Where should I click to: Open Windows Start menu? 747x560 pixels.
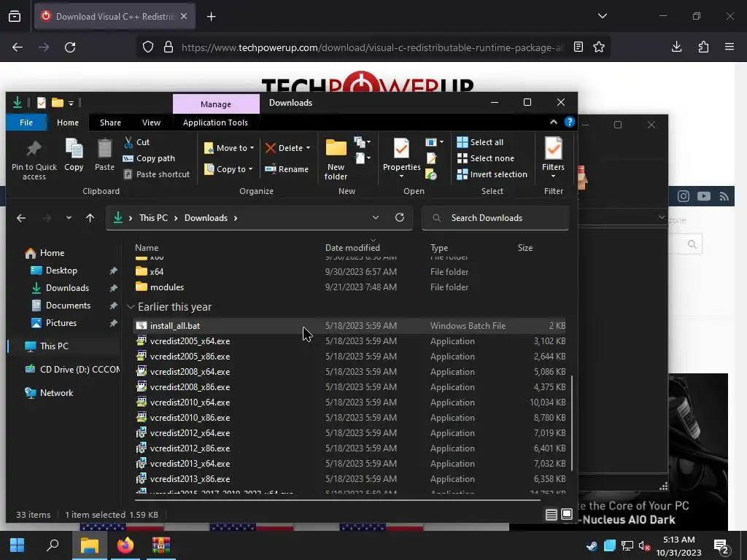(x=18, y=545)
